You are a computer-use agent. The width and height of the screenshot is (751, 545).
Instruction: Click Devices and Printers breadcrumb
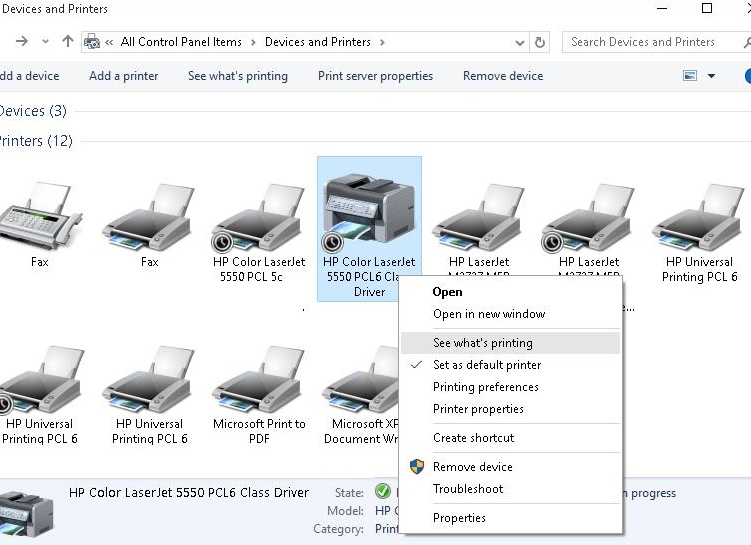[318, 42]
